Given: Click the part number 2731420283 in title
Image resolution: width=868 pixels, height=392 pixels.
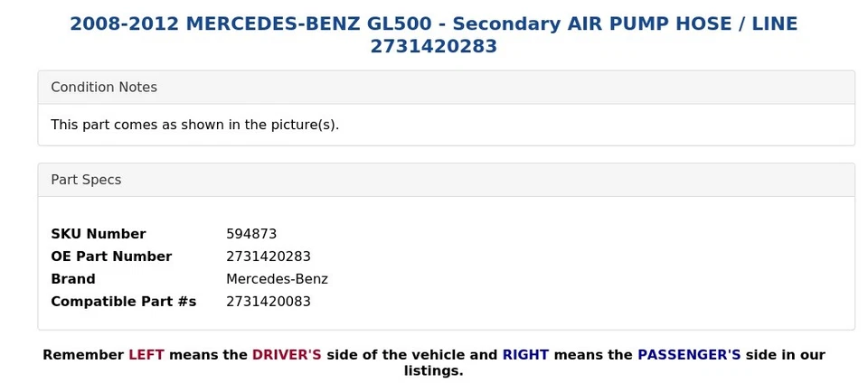Looking at the screenshot, I should 433,46.
